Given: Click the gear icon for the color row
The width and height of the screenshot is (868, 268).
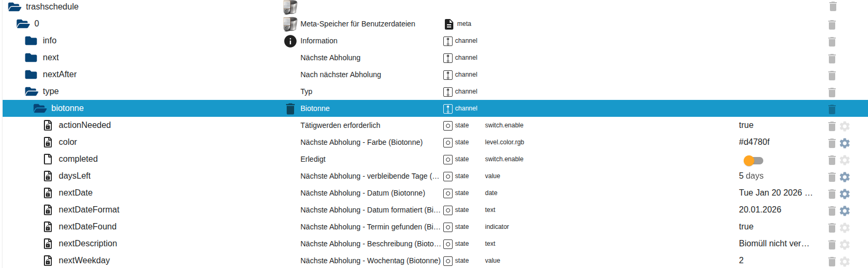Looking at the screenshot, I should point(845,143).
